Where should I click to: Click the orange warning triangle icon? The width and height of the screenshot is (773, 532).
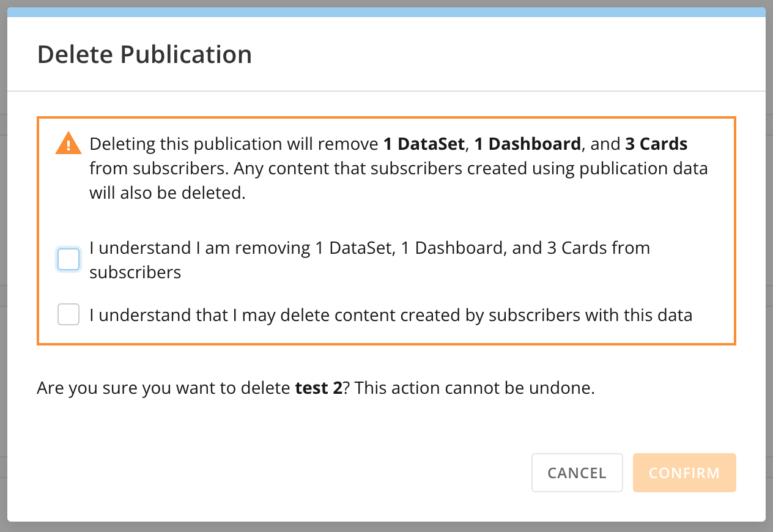click(68, 144)
